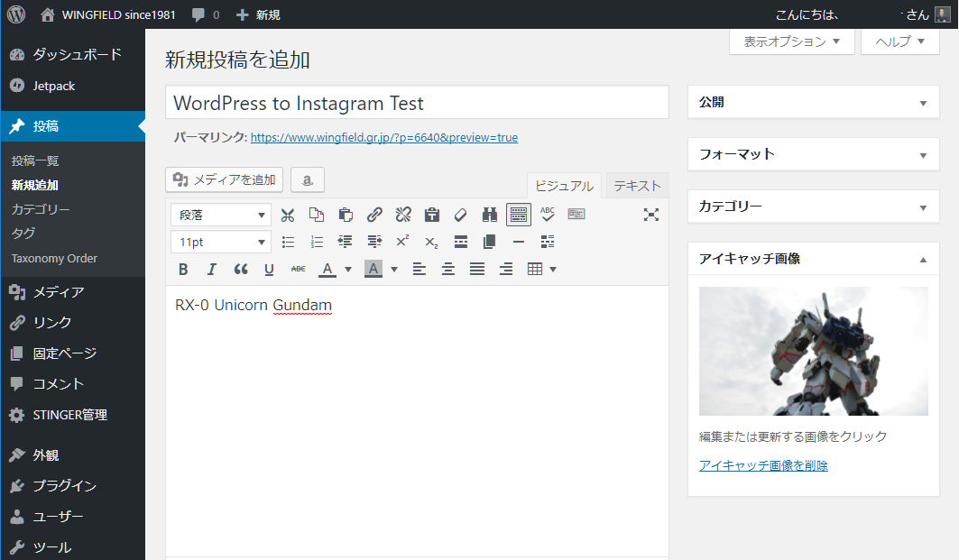Click the fullscreen expand icon in editor
The width and height of the screenshot is (959, 560).
[x=651, y=215]
